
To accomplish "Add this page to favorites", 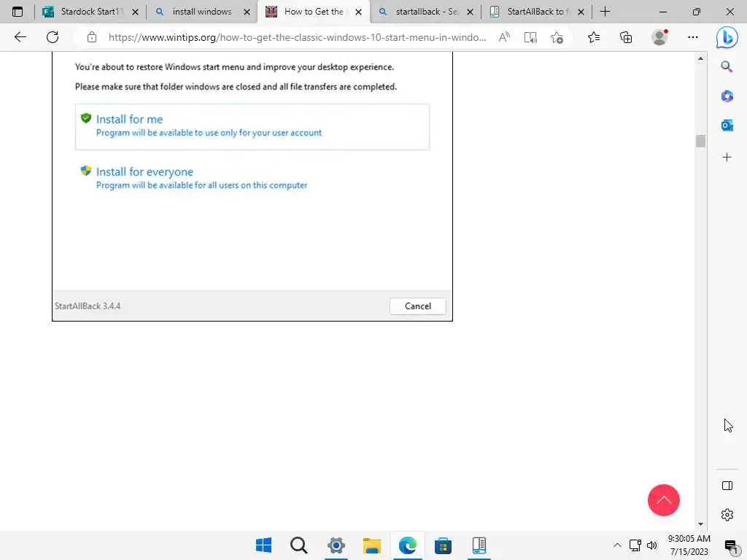I will pos(557,37).
